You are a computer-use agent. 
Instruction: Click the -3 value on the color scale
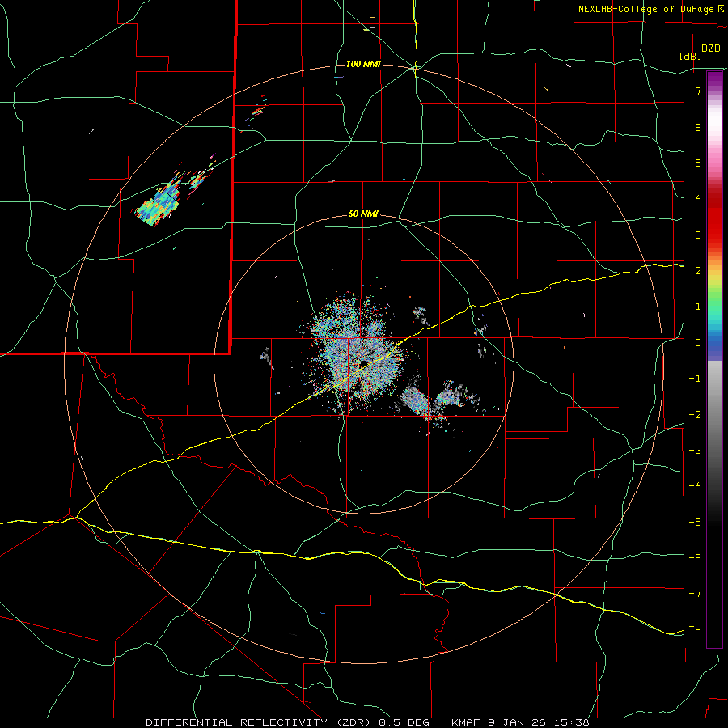[695, 451]
